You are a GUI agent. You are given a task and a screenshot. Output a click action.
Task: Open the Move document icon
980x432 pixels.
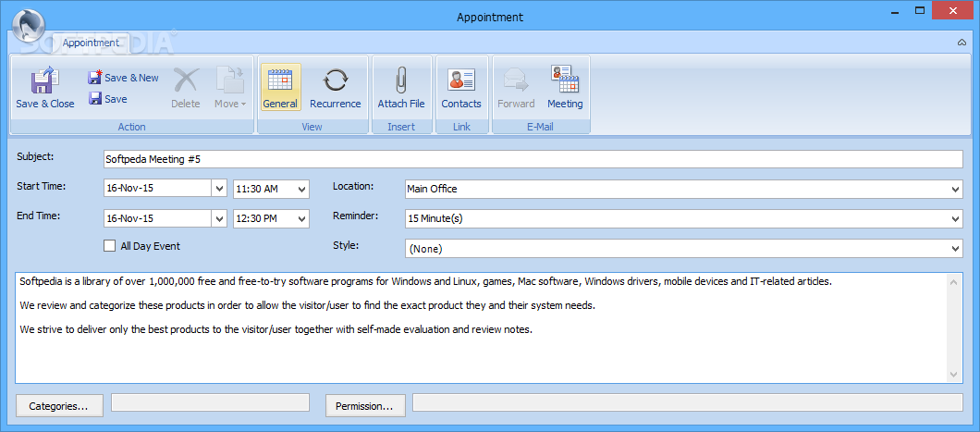tap(230, 81)
